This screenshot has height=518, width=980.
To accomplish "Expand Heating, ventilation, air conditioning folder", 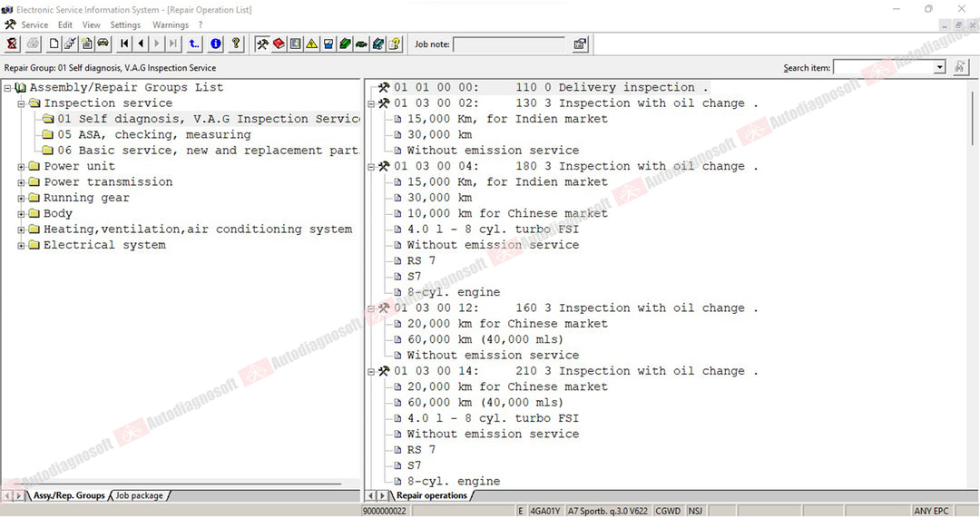I will tap(21, 230).
